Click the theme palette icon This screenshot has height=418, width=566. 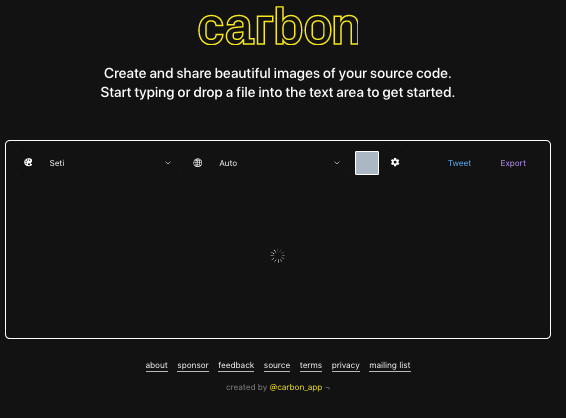(28, 162)
